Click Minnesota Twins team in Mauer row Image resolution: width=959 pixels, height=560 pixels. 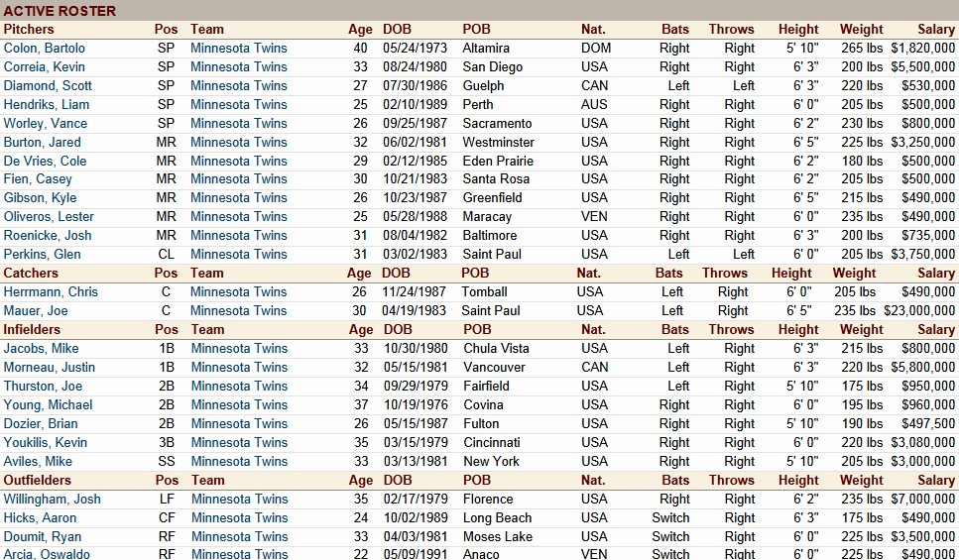tap(239, 312)
